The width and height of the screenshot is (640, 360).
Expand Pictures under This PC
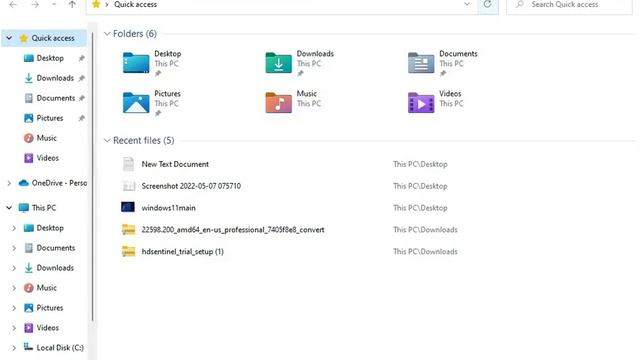(14, 308)
